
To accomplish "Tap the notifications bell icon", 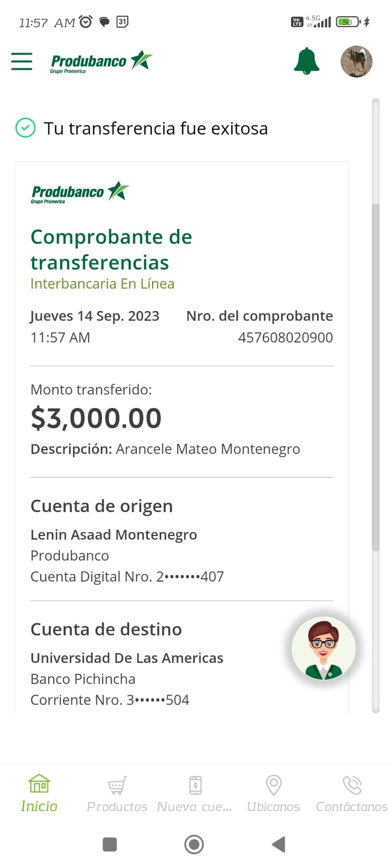I will click(x=306, y=61).
